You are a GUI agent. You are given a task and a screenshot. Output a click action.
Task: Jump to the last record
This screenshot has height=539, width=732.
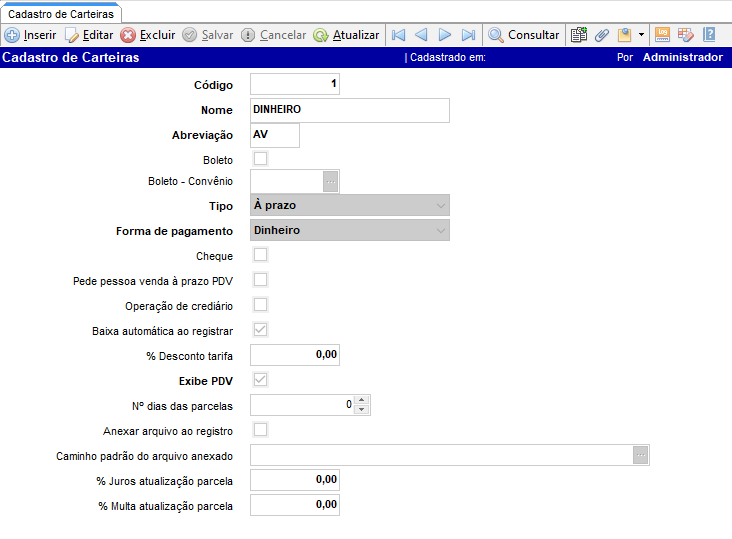[x=468, y=35]
